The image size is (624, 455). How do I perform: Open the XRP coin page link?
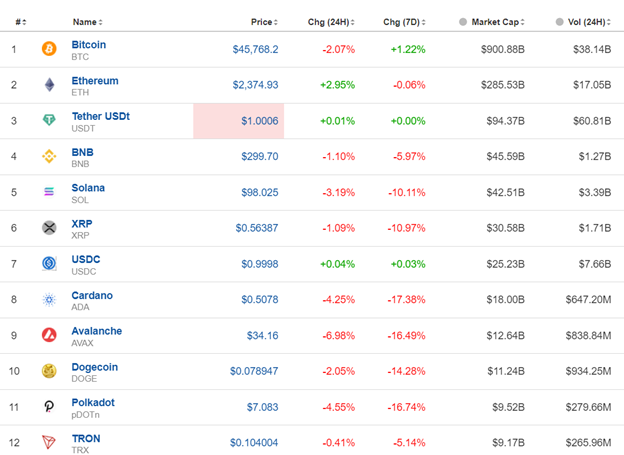82,223
